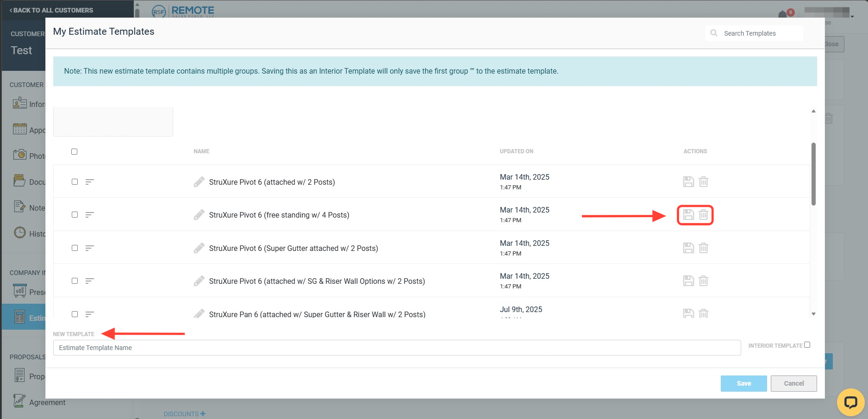Click reorder handle of first template row
Viewport: 868px width, 419px height.
coord(90,182)
